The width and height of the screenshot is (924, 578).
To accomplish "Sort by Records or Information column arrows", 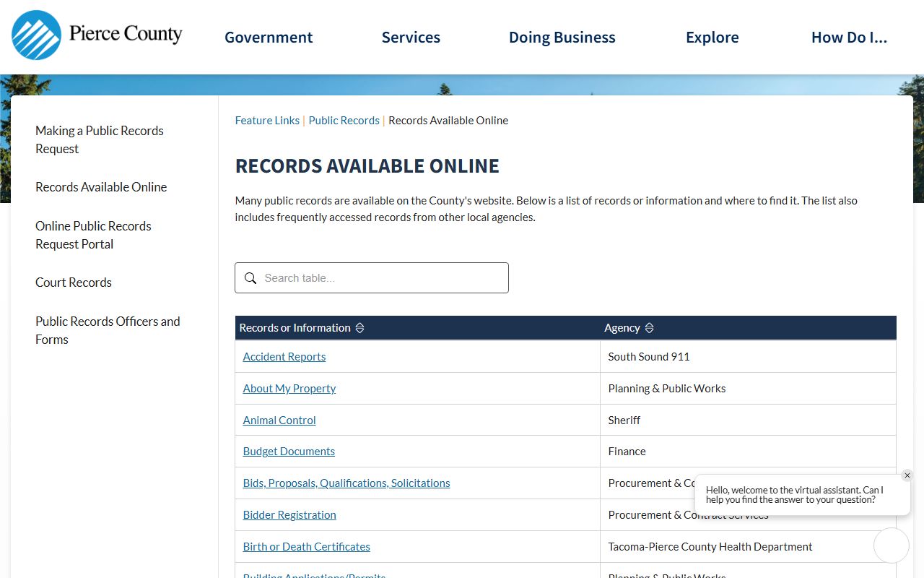I will point(359,328).
